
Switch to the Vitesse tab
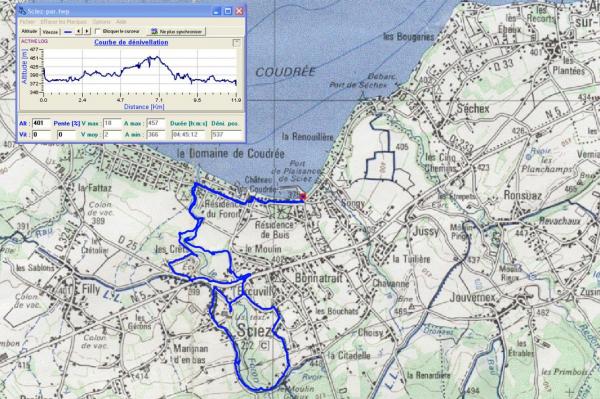coord(50,32)
